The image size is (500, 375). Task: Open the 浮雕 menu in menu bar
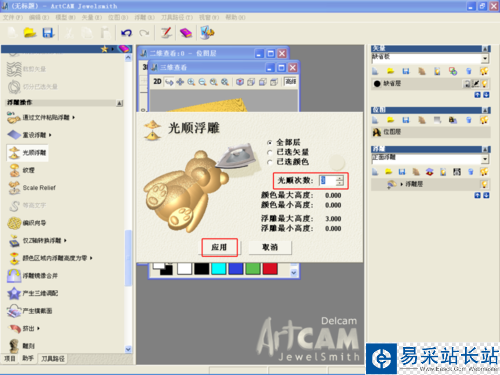(145, 17)
